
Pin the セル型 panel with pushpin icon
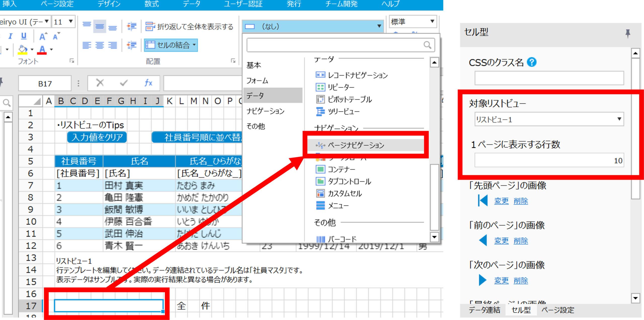click(x=628, y=33)
